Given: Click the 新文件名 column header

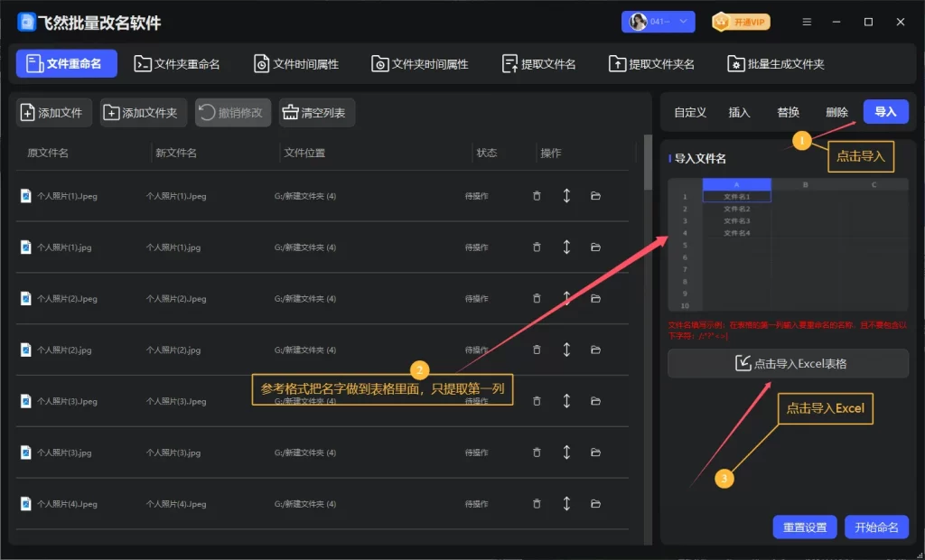Looking at the screenshot, I should (176, 153).
